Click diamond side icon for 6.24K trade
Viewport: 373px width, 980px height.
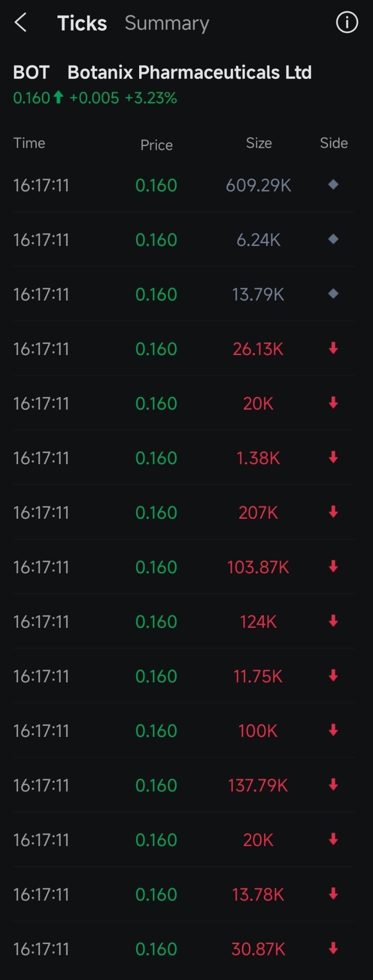[x=333, y=239]
